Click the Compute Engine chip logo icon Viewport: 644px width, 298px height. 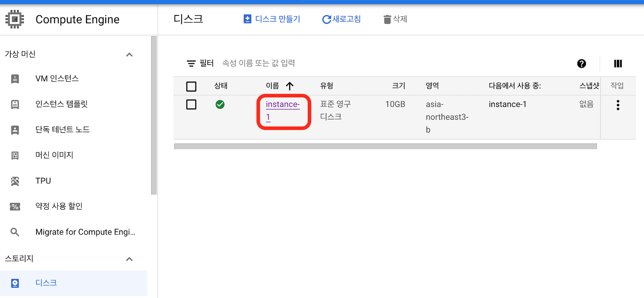click(x=15, y=19)
